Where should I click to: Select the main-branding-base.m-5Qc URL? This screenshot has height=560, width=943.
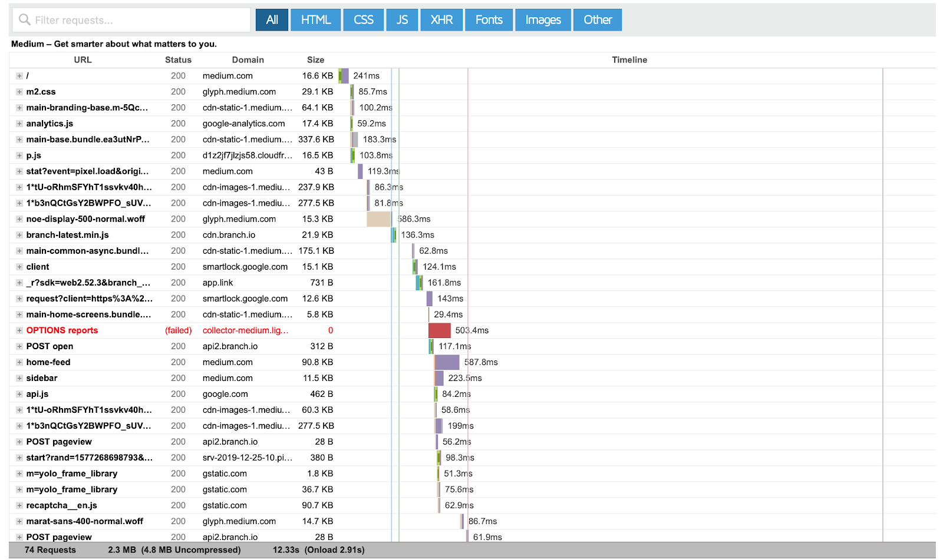coord(87,108)
